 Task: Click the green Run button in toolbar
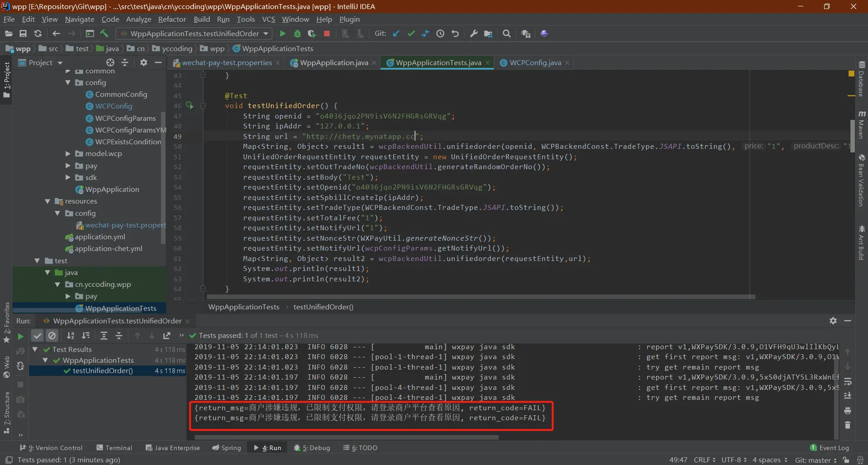(x=283, y=33)
